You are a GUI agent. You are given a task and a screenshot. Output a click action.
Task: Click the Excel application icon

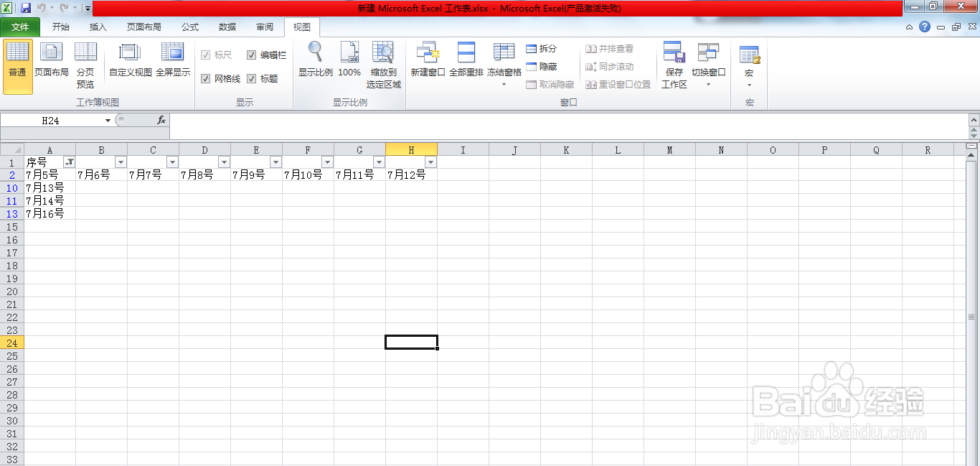pyautogui.click(x=7, y=8)
